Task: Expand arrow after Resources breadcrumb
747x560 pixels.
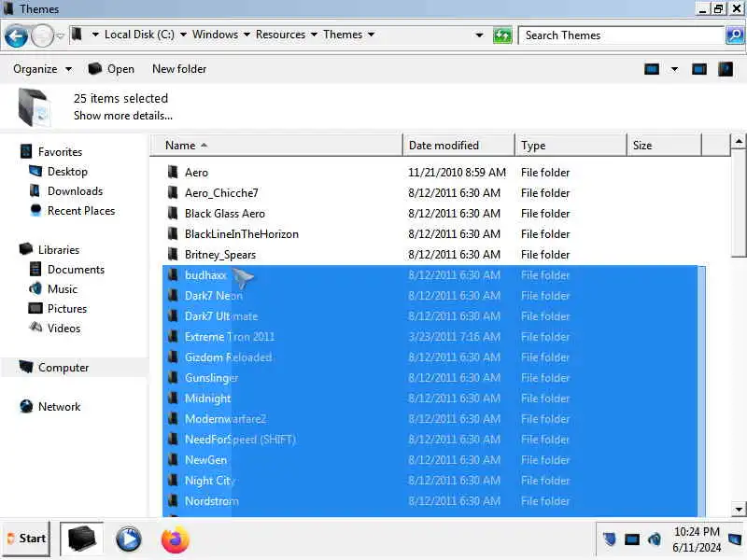Action: coord(314,35)
